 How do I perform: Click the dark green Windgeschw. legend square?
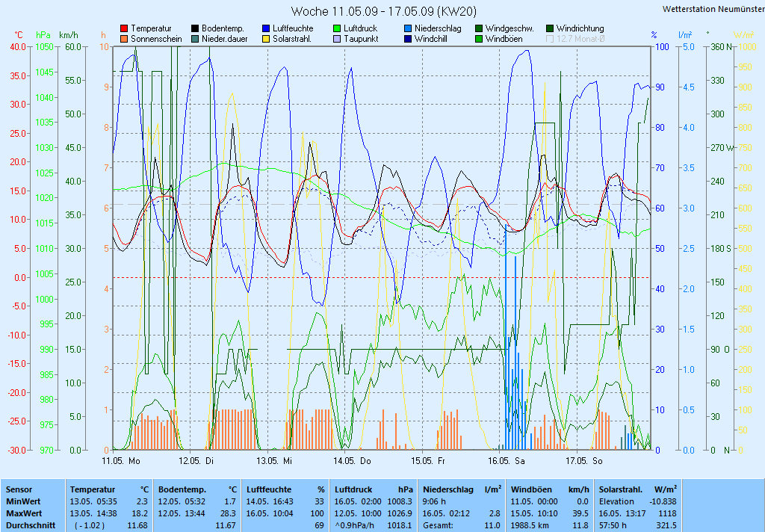(479, 28)
